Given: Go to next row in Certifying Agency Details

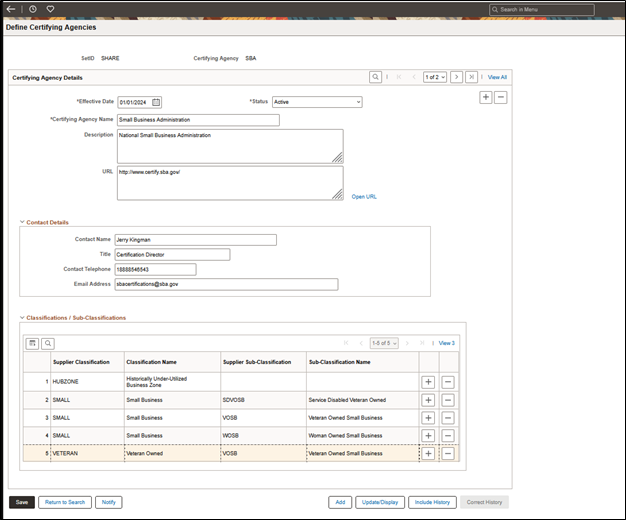Looking at the screenshot, I should click(456, 77).
